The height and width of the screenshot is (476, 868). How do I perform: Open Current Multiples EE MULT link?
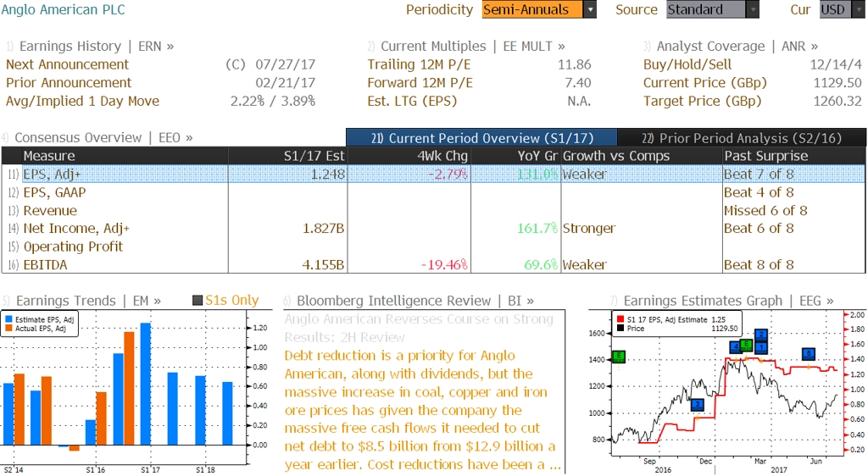[x=473, y=46]
